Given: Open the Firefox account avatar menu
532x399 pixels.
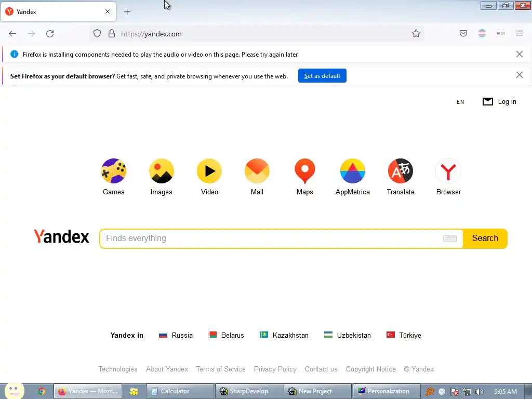Looking at the screenshot, I should point(482,33).
